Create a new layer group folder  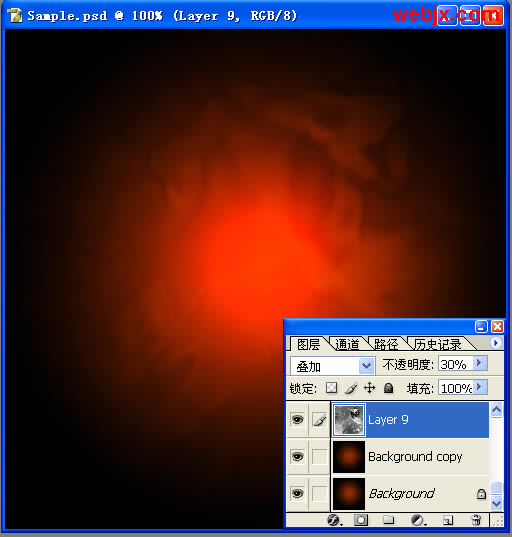tap(388, 520)
